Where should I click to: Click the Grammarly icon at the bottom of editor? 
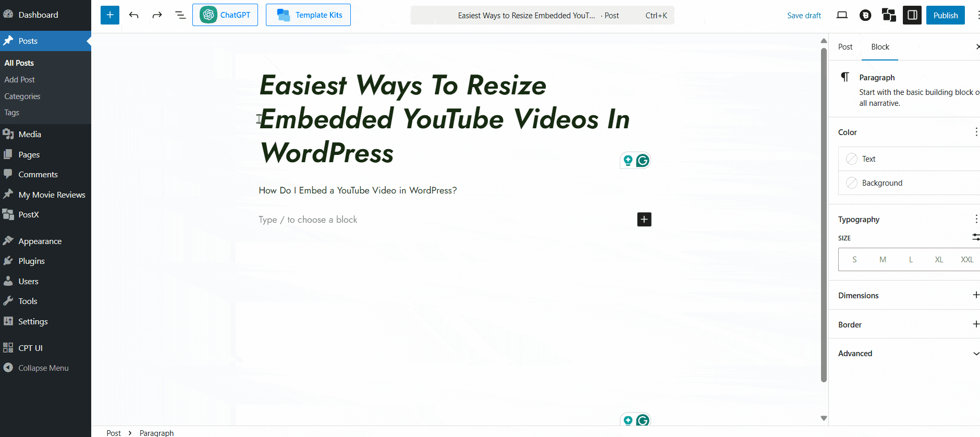(643, 420)
